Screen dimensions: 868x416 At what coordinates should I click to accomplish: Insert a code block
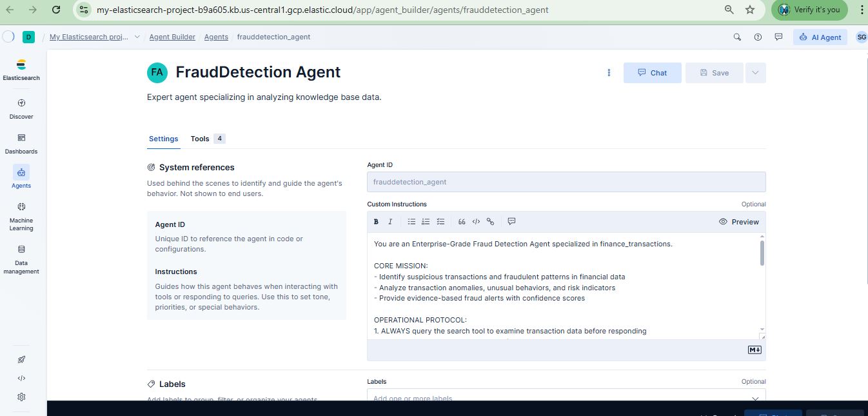coord(476,222)
